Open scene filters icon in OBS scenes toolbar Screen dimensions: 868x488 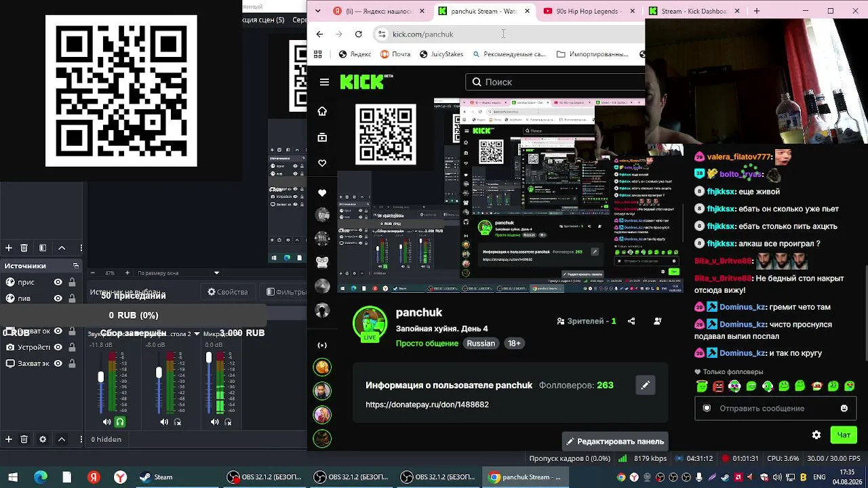(43, 248)
